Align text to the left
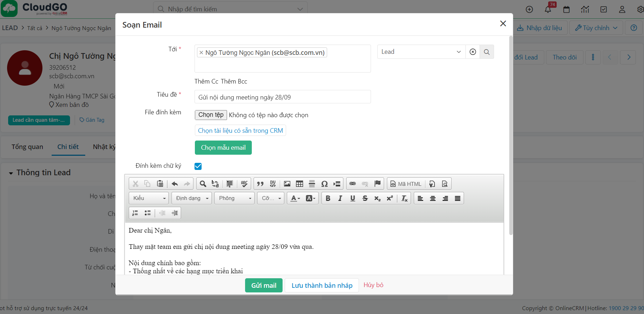This screenshot has width=644, height=314. [420, 198]
